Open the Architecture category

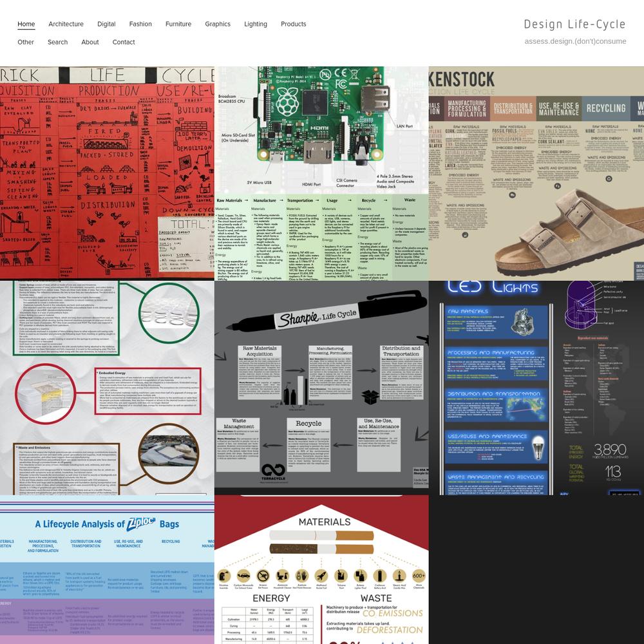pos(66,24)
